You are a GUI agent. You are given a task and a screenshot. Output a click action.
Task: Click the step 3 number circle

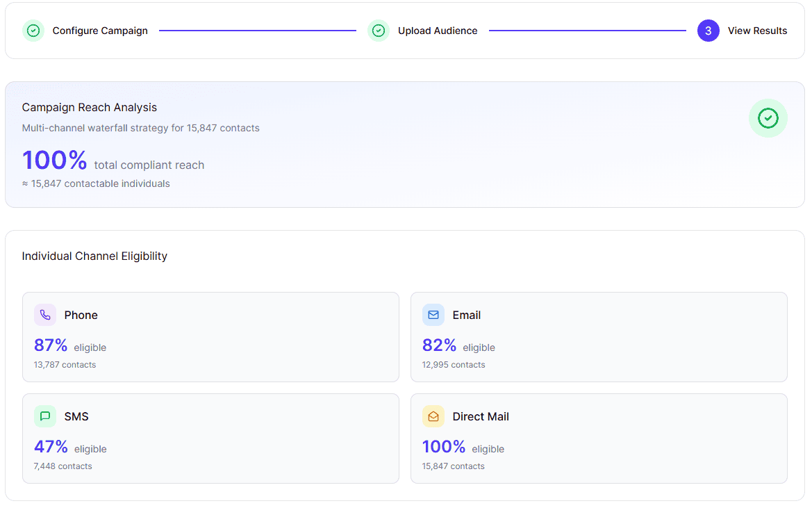(x=708, y=31)
